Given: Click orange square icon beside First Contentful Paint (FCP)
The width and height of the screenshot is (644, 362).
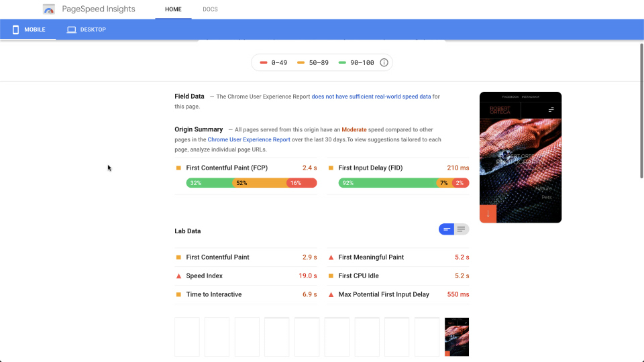Looking at the screenshot, I should 178,168.
